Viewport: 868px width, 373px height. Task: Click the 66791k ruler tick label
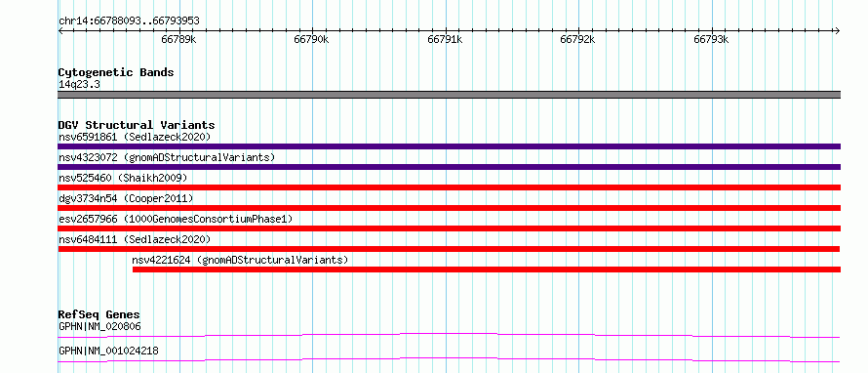pos(445,39)
